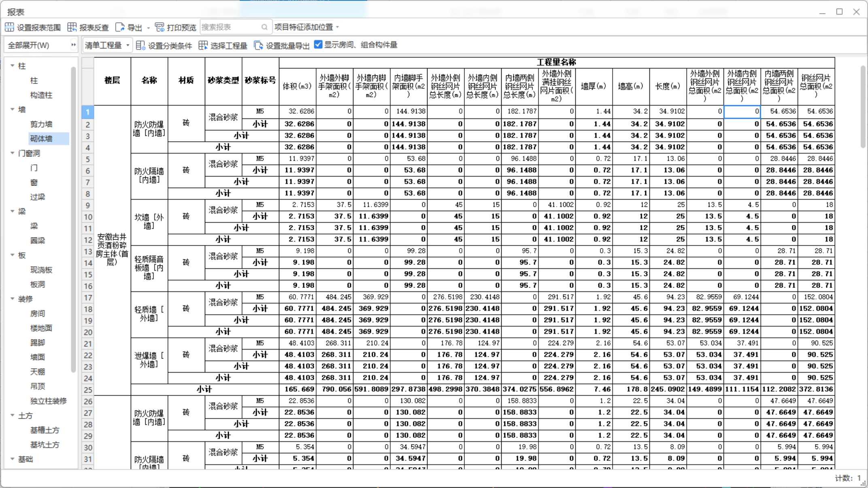Select 天棚 in the tree

tap(38, 372)
